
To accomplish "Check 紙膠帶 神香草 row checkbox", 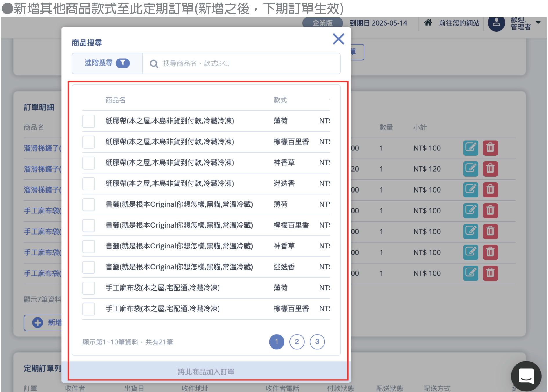I will 88,163.
